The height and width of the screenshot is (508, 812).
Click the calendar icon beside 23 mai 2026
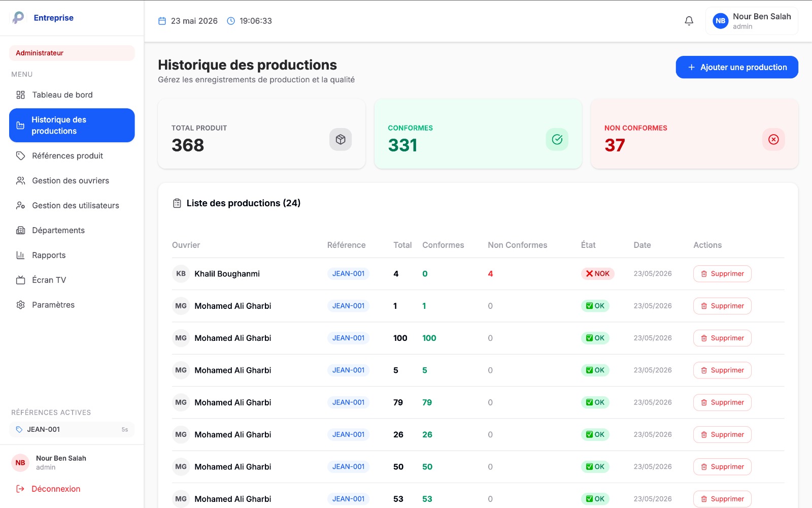click(x=162, y=21)
